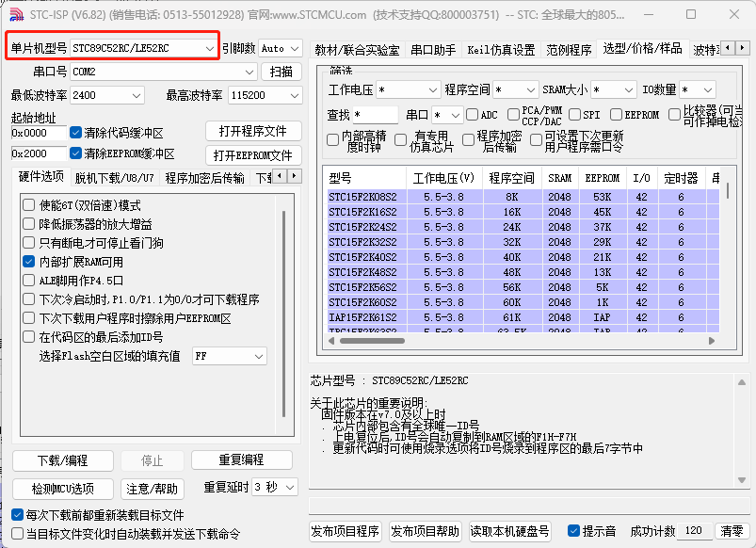Select the IAP15F2K61S2 row in chip table
This screenshot has width=756, height=548.
pyautogui.click(x=523, y=317)
